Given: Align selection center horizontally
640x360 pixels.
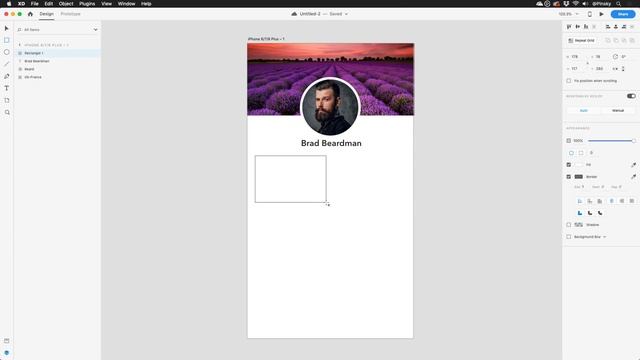Looking at the screenshot, I should pyautogui.click(x=616, y=27).
